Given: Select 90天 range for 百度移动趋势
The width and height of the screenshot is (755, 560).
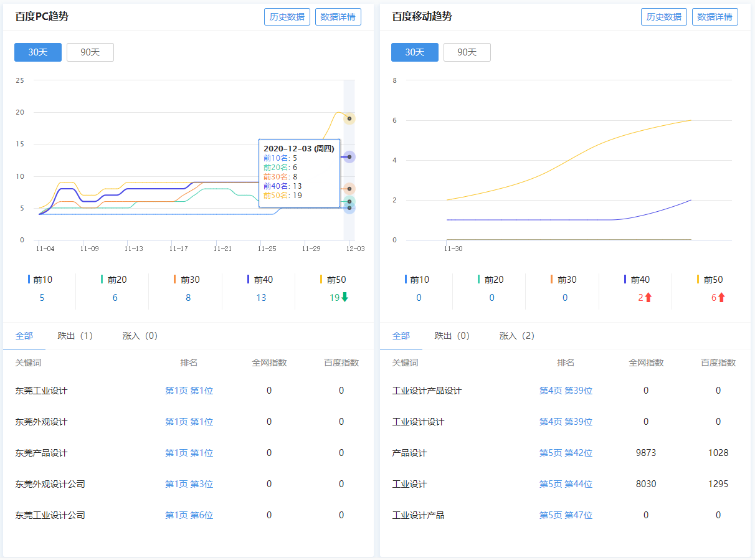Looking at the screenshot, I should (467, 52).
